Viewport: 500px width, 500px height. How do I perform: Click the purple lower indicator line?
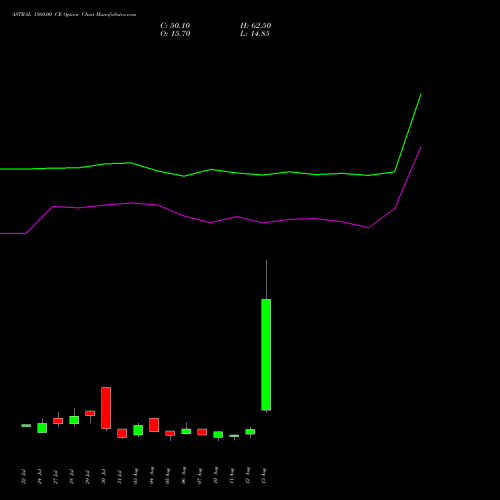click(x=211, y=222)
